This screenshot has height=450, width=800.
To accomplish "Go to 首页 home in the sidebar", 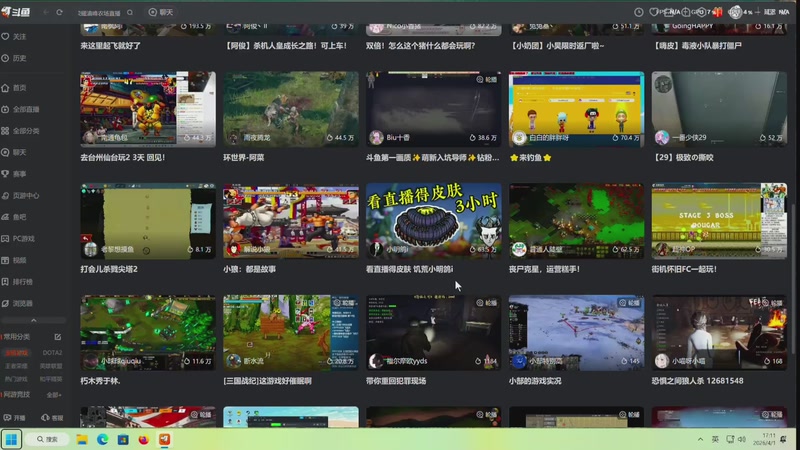I will [x=14, y=88].
